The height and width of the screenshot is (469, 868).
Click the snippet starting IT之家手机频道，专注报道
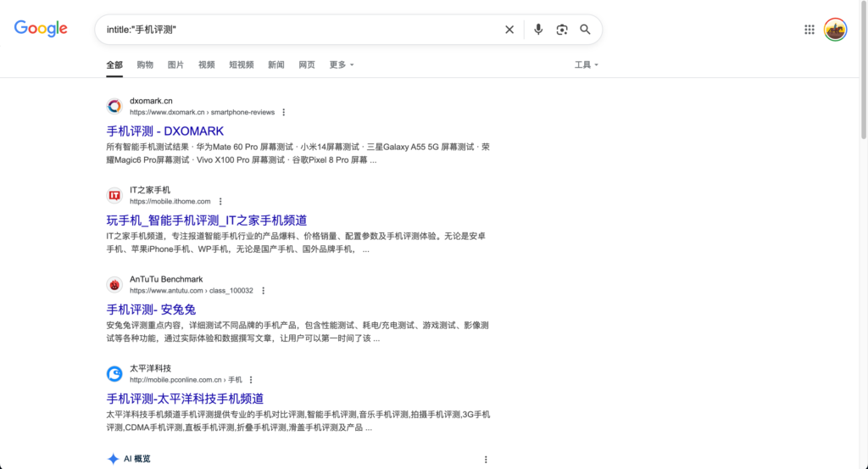(296, 243)
